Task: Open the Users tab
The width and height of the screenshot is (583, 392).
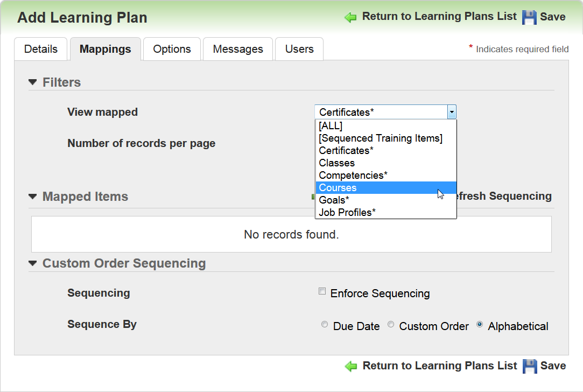Action: click(x=299, y=49)
